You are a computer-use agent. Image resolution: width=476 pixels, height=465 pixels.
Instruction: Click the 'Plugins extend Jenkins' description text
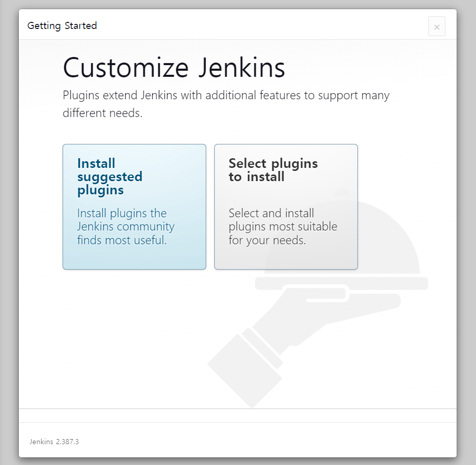[226, 104]
